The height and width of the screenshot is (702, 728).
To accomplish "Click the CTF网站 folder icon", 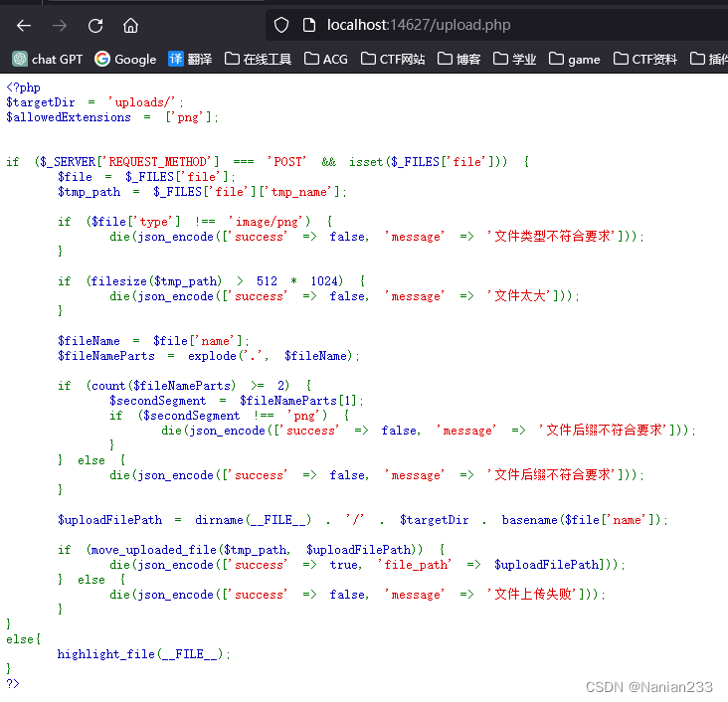I will (x=368, y=59).
